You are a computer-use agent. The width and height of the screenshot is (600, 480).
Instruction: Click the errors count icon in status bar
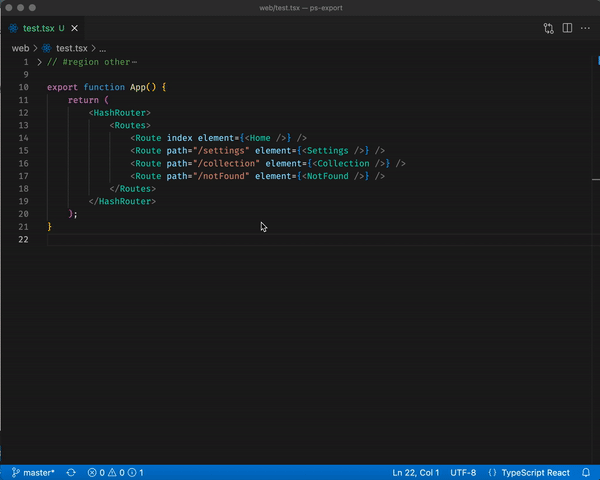coord(92,473)
